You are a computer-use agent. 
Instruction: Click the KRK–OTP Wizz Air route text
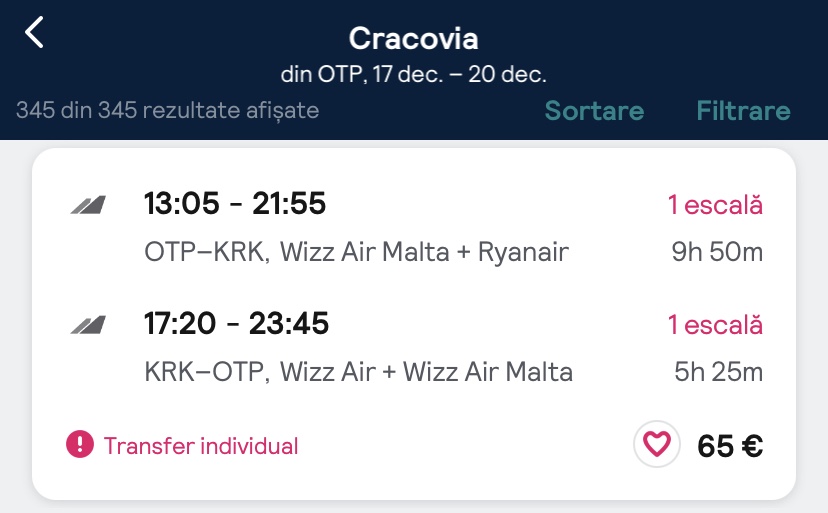click(358, 372)
